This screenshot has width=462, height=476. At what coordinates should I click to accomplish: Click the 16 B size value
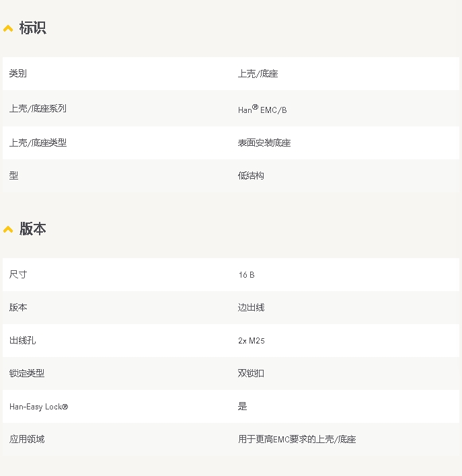coord(246,275)
